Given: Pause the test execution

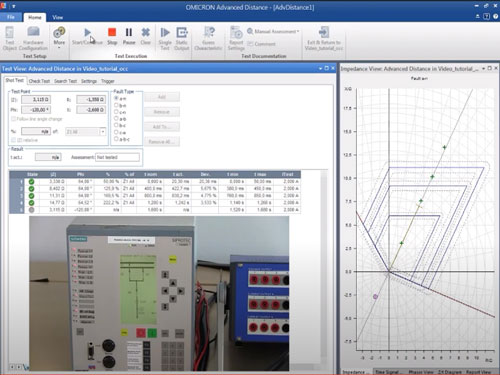Looking at the screenshot, I should click(x=129, y=32).
